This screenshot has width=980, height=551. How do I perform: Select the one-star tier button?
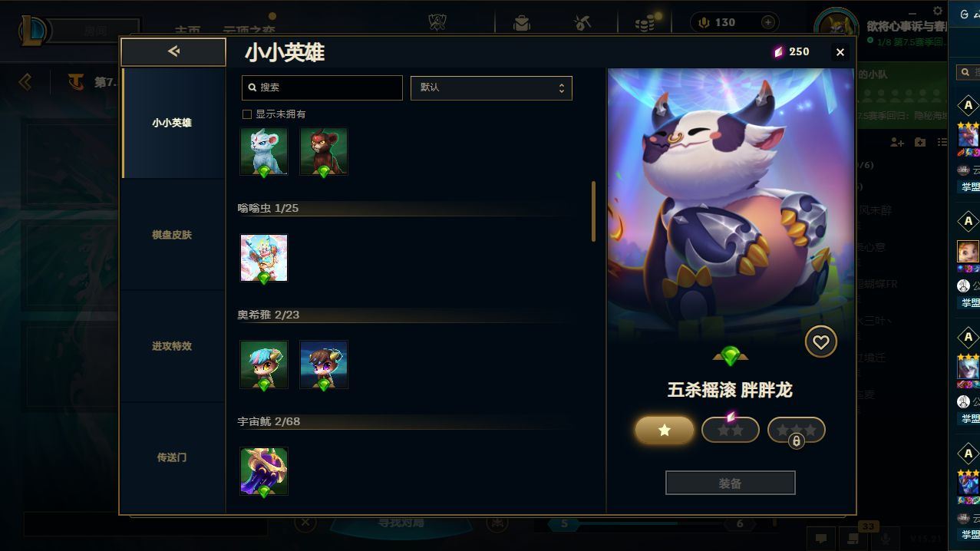tap(664, 430)
